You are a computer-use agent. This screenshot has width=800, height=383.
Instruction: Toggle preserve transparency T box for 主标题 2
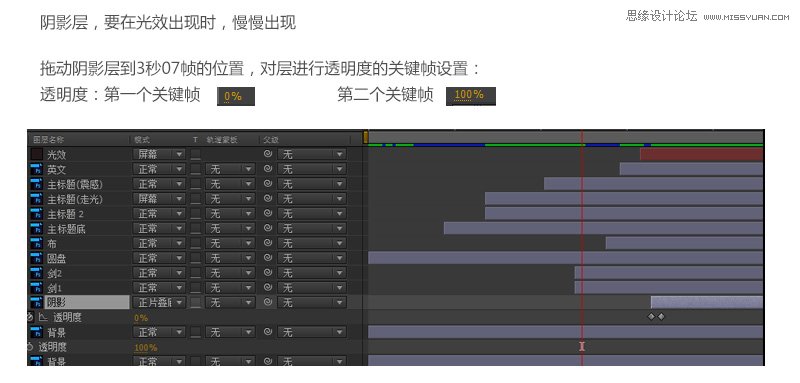pos(196,213)
